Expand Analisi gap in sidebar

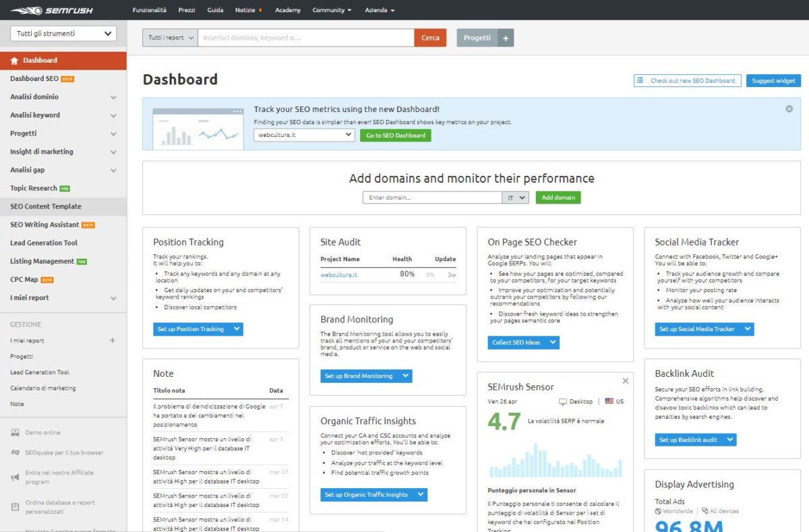click(x=113, y=170)
